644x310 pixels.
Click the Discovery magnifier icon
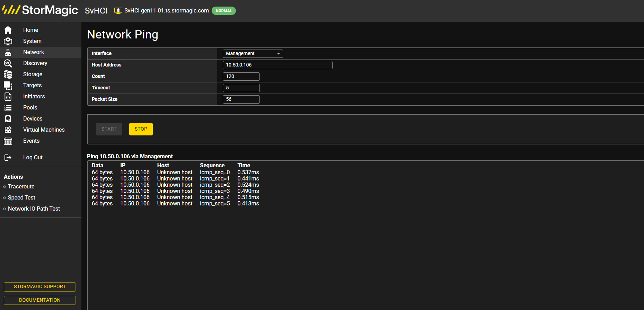[8, 63]
